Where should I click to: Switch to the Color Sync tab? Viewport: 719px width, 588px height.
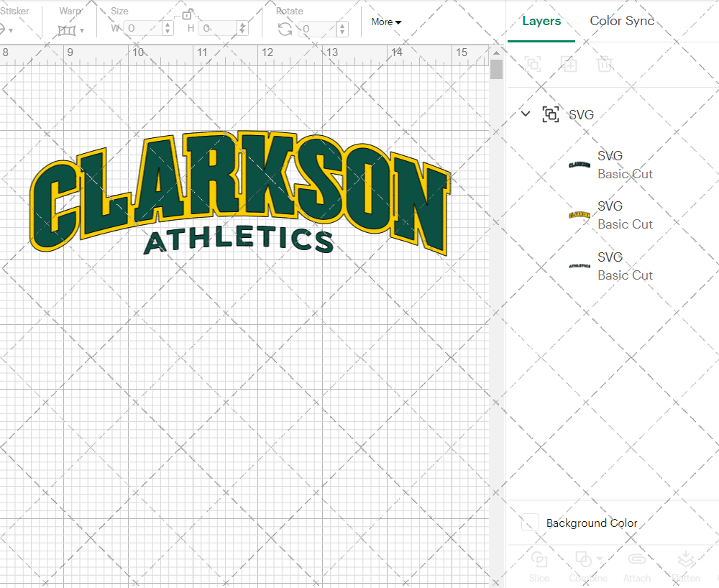pyautogui.click(x=622, y=21)
